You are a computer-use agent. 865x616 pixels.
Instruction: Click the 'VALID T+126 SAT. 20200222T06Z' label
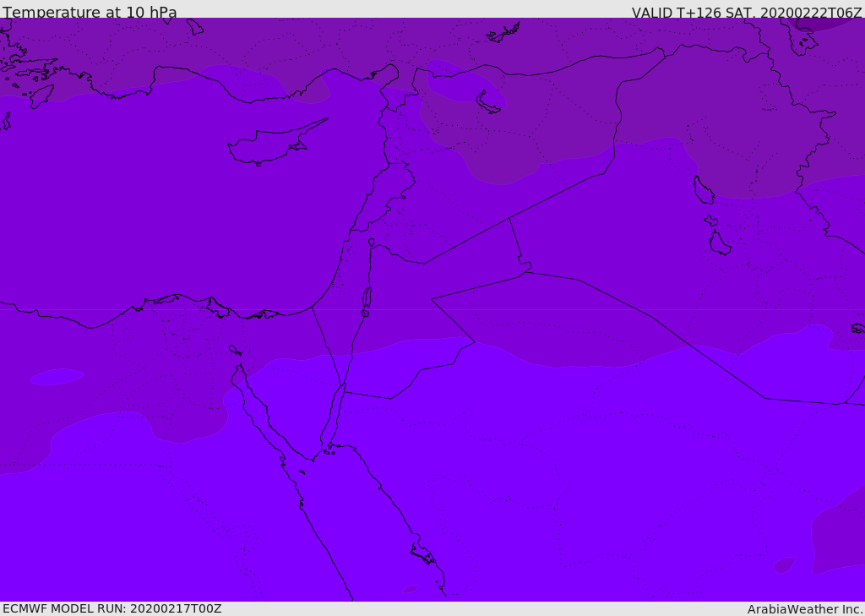click(747, 13)
